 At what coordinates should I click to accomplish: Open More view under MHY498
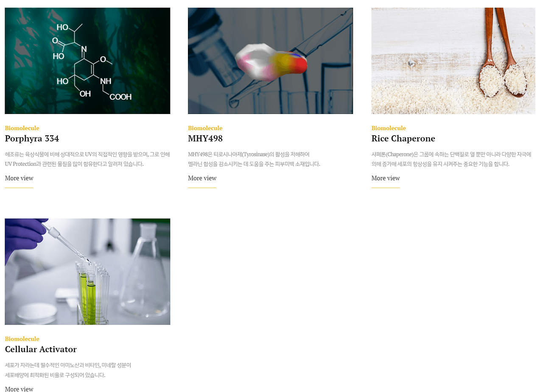pos(202,178)
